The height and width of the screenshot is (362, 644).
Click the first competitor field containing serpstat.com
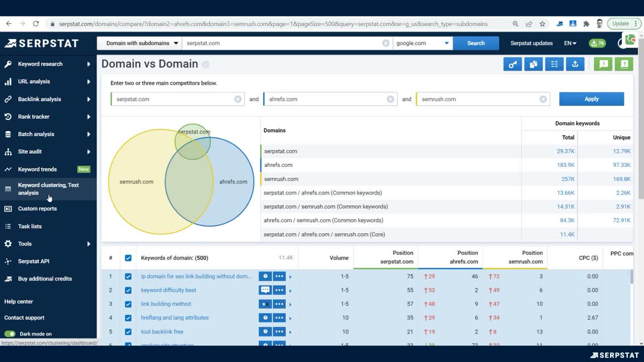click(178, 99)
